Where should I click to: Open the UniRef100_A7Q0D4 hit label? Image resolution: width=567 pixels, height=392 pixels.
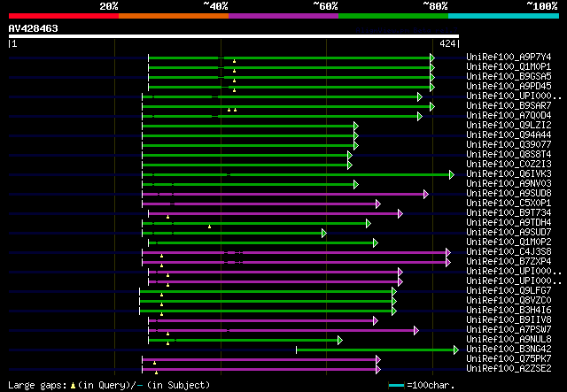pos(509,116)
